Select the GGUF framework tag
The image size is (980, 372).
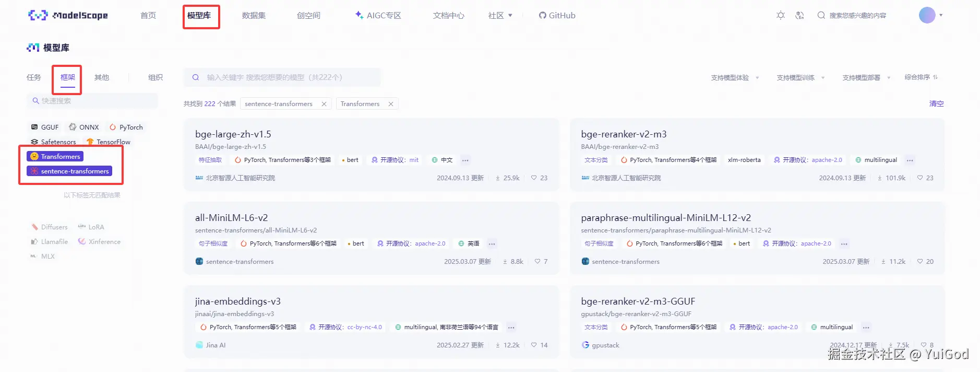(x=45, y=127)
